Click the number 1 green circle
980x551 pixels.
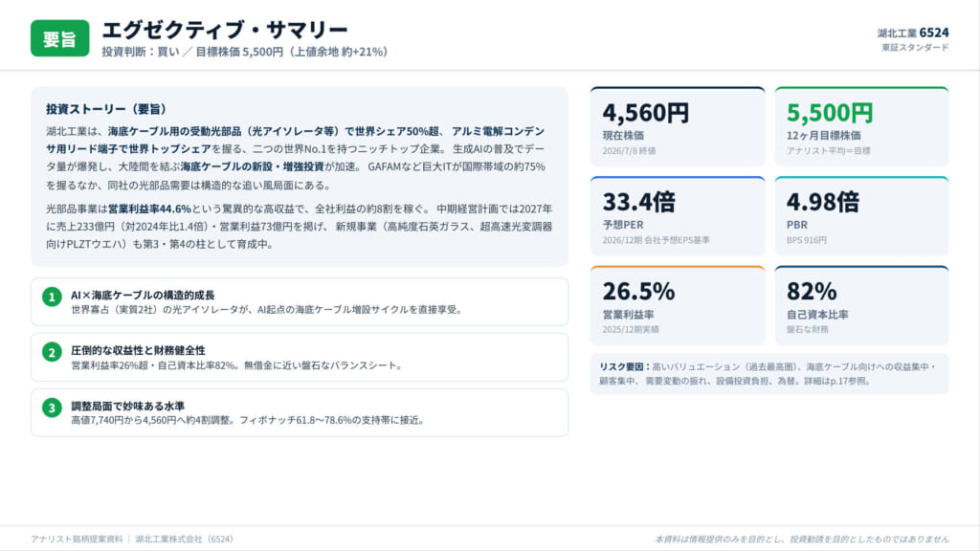click(52, 297)
